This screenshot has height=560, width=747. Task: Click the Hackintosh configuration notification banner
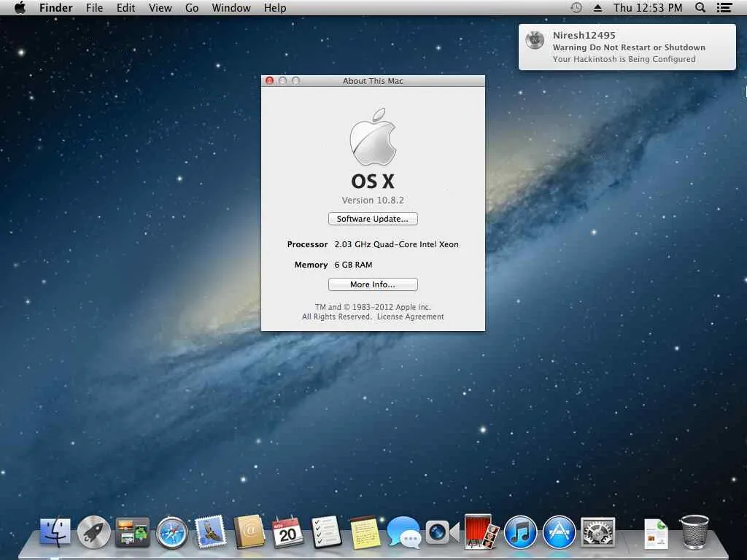click(x=627, y=47)
